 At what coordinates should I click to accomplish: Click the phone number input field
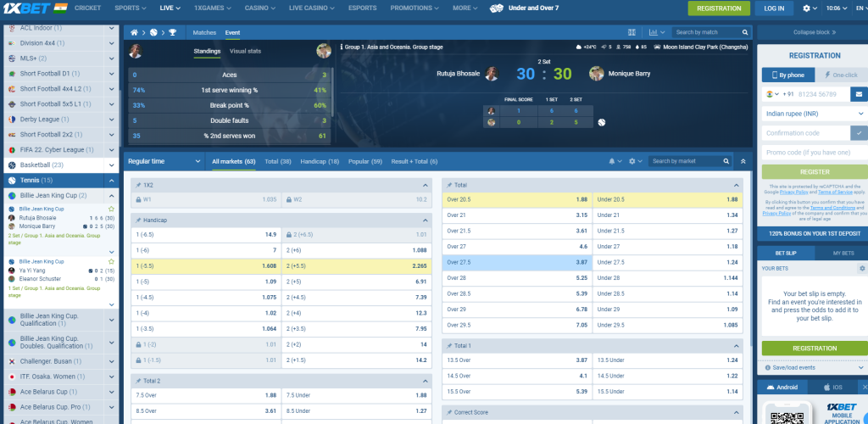coord(822,94)
